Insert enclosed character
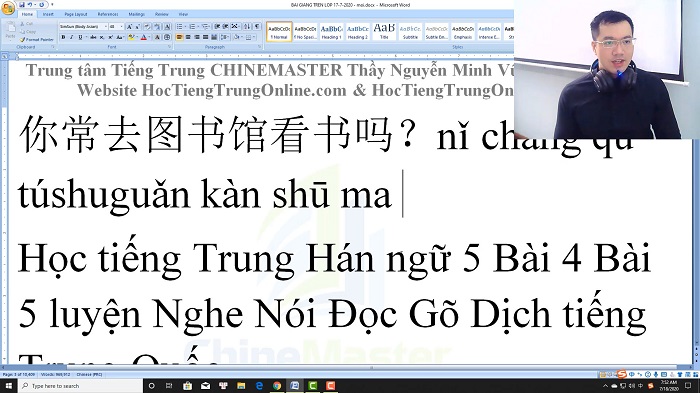The image size is (700, 393). tap(167, 37)
